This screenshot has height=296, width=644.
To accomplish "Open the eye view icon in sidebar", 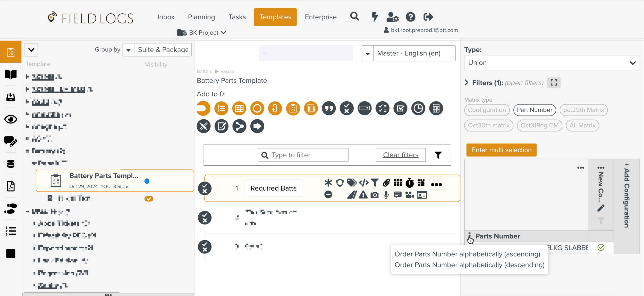I will (11, 119).
